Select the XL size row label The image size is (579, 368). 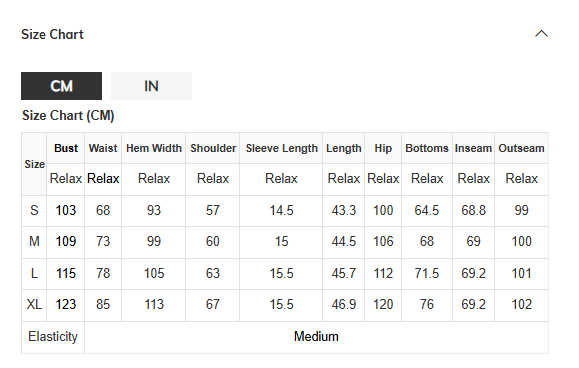click(34, 305)
